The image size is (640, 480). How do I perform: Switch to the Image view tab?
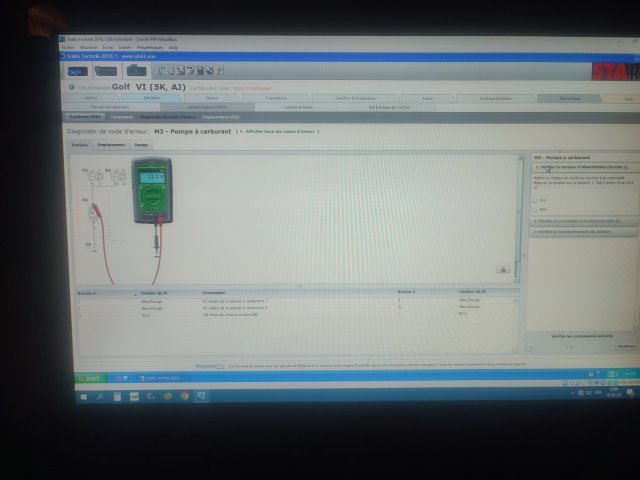click(x=141, y=145)
